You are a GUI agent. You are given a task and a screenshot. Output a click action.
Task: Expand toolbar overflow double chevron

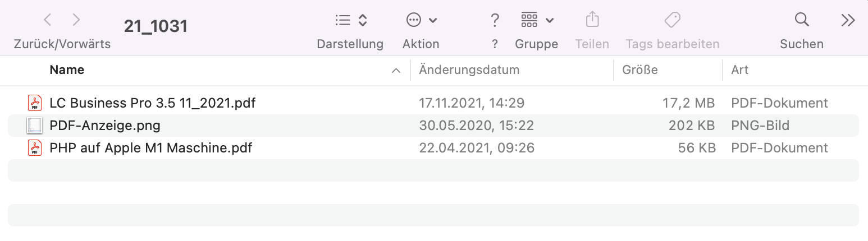[x=848, y=20]
